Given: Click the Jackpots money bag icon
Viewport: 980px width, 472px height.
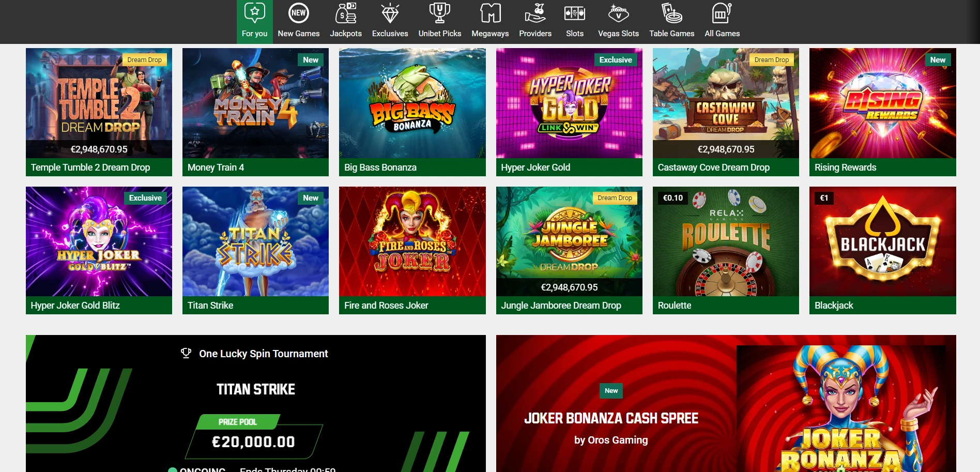Looking at the screenshot, I should [346, 13].
